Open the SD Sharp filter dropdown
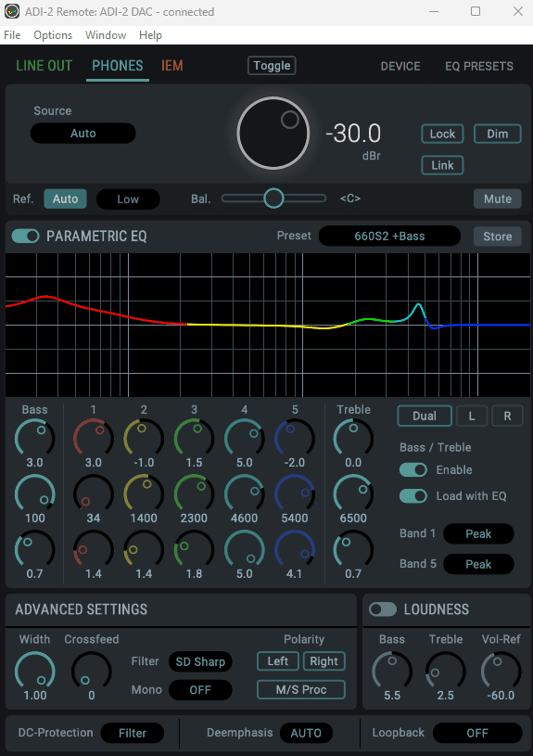 pos(200,661)
